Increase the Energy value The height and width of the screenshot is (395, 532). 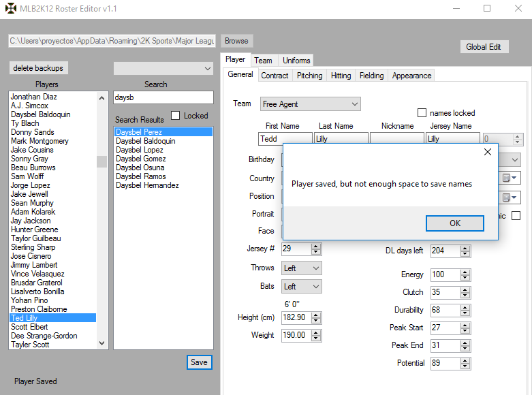pyautogui.click(x=465, y=272)
